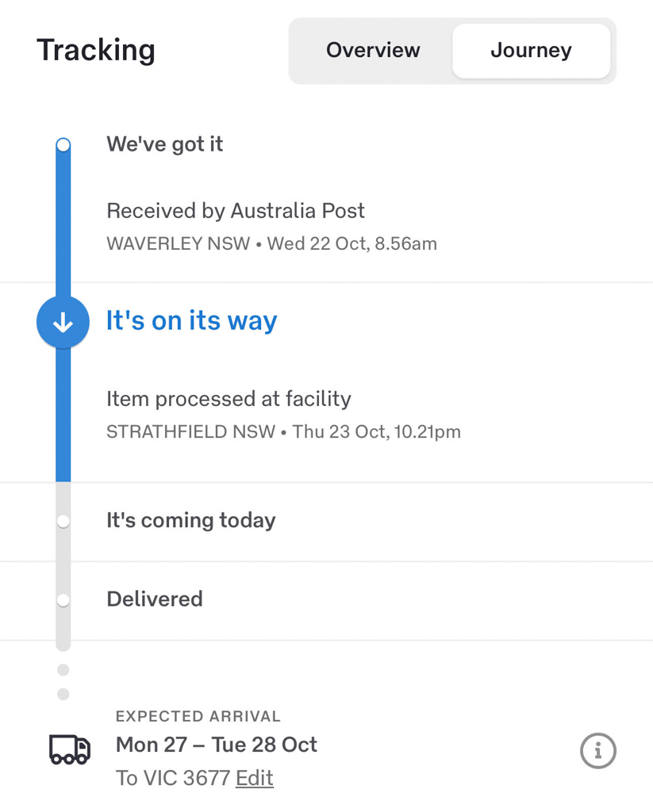Open the expected arrival info icon

click(597, 750)
